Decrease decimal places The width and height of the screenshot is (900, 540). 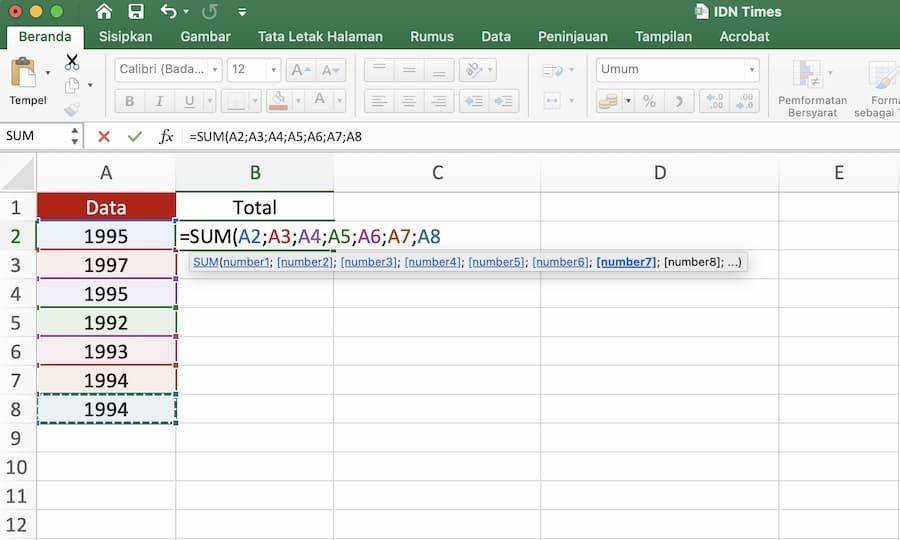(745, 102)
